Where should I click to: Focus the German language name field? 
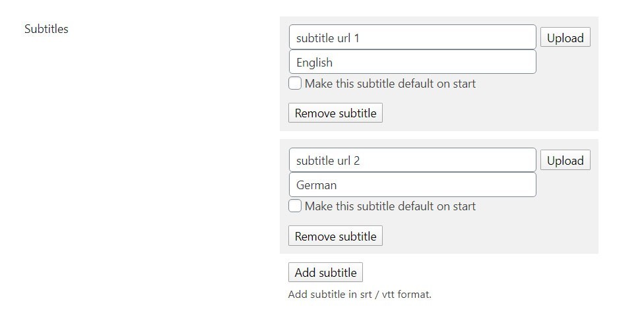(412, 185)
